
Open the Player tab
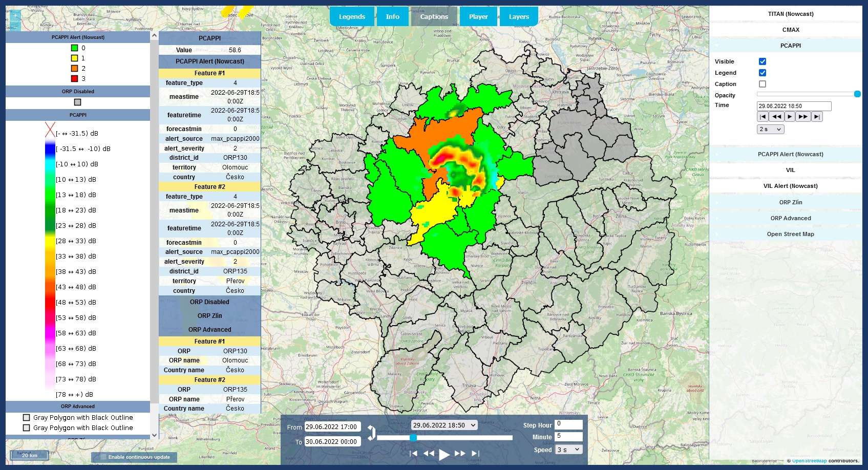478,16
